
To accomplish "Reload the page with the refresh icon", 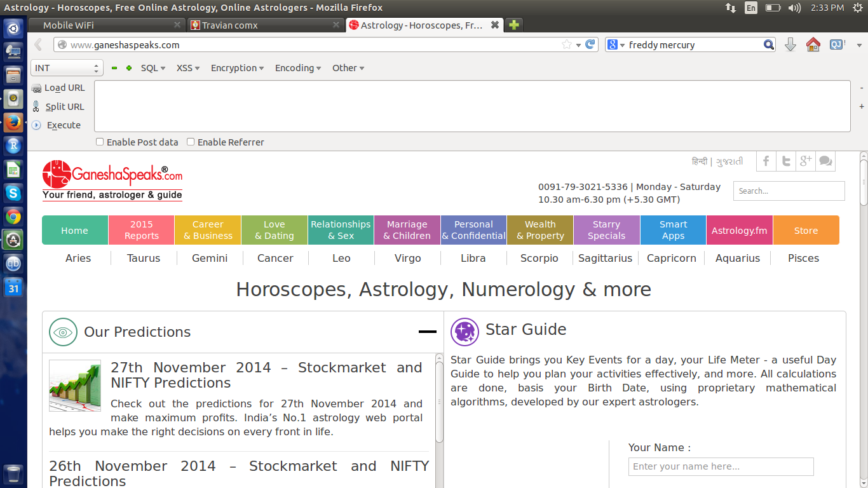I will [590, 44].
